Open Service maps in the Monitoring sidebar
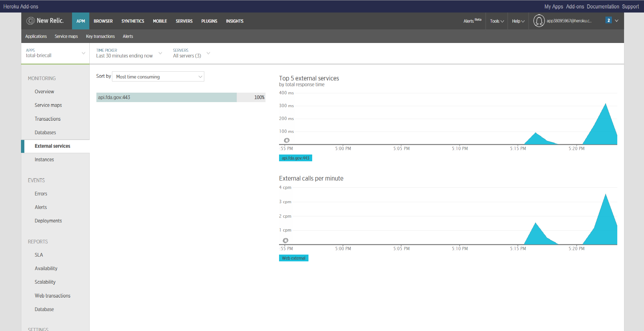The height and width of the screenshot is (331, 644). coord(48,105)
